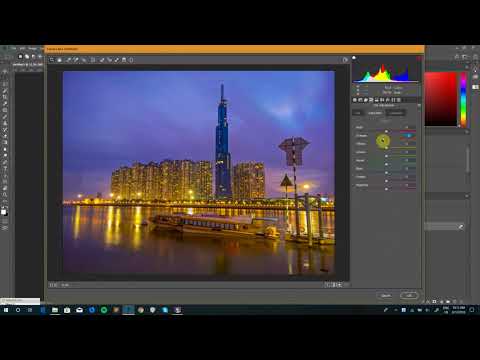Select the Radial Filter tool

pos(131,60)
